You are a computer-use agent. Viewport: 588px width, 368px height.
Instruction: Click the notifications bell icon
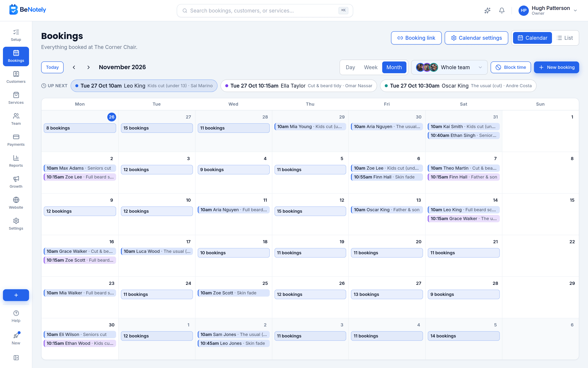click(x=502, y=10)
